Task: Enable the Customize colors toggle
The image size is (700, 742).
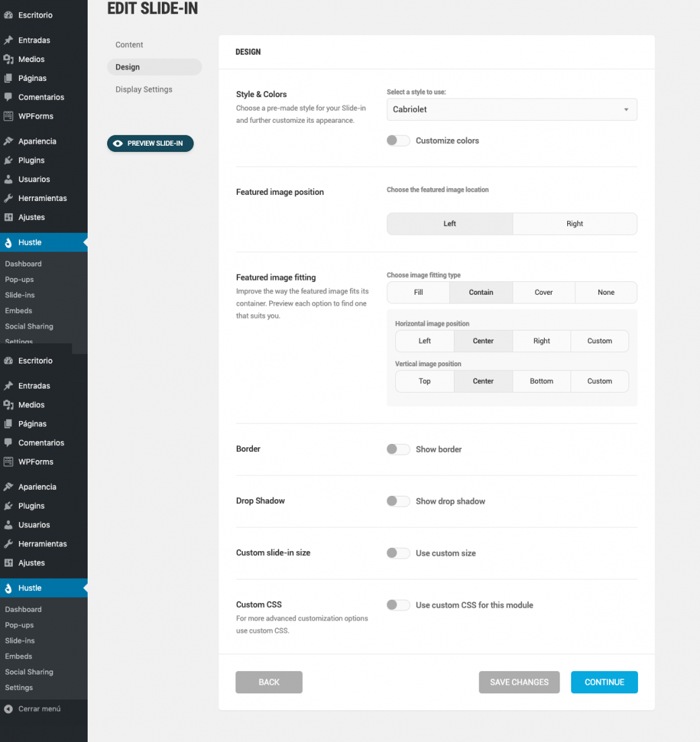Action: pos(398,140)
